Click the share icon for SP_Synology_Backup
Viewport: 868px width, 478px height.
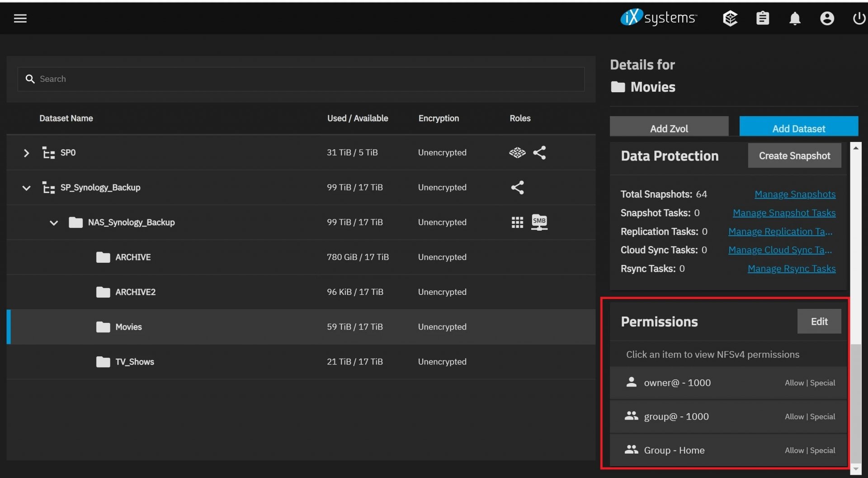(x=517, y=187)
